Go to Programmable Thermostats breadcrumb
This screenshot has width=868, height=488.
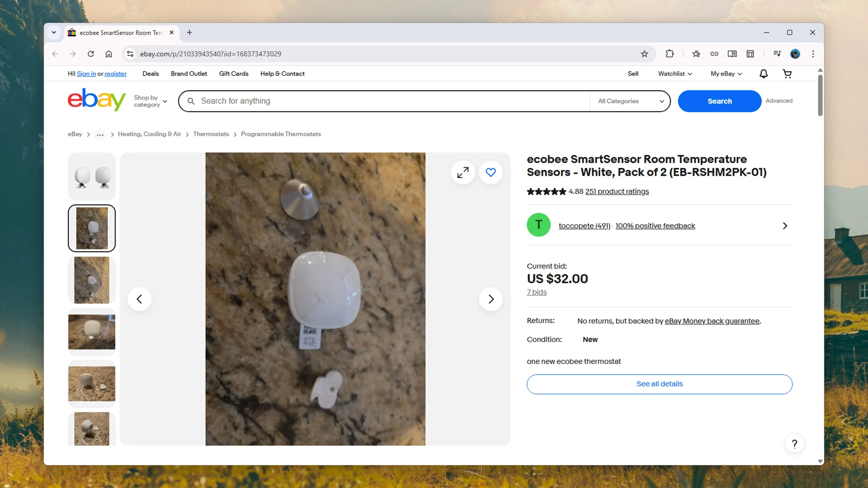click(281, 134)
